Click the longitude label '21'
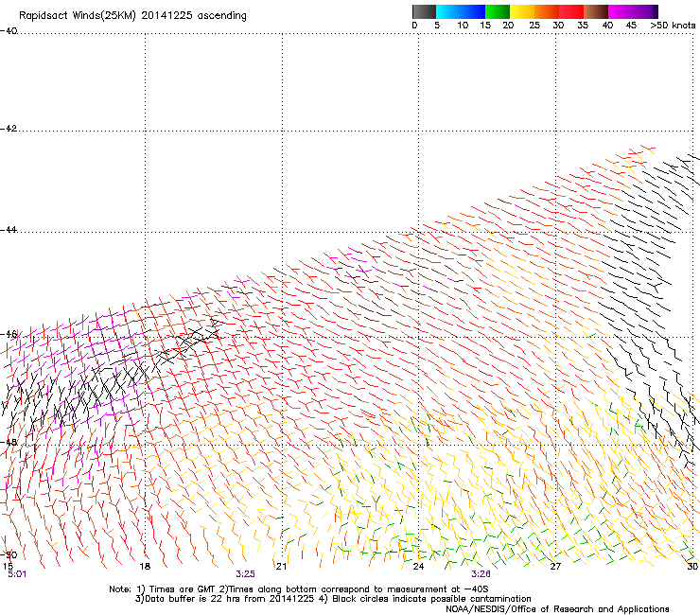The width and height of the screenshot is (700, 615). [x=281, y=567]
